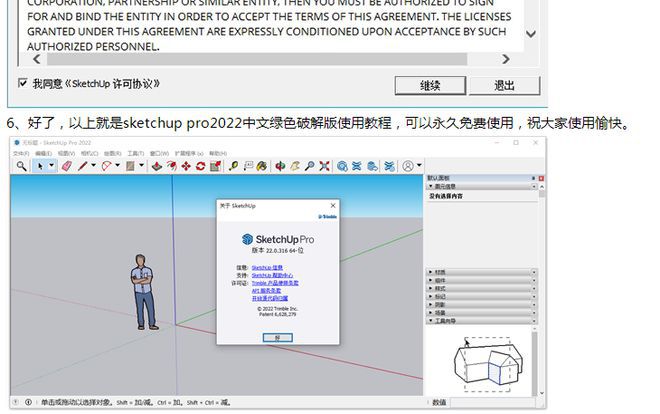Select the Text label tool
This screenshot has height=414, width=660.
click(248, 166)
